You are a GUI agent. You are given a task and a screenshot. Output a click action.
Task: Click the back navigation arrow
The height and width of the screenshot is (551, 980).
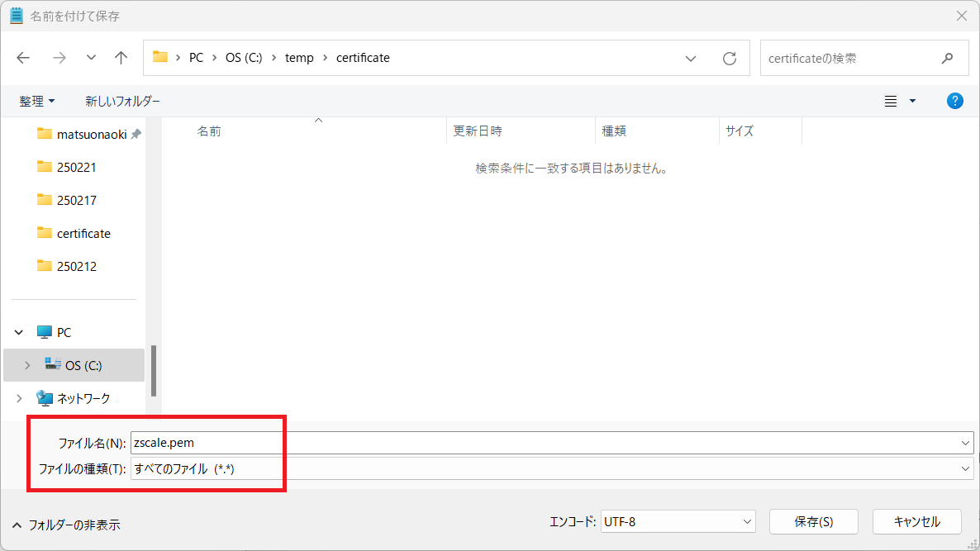click(22, 57)
